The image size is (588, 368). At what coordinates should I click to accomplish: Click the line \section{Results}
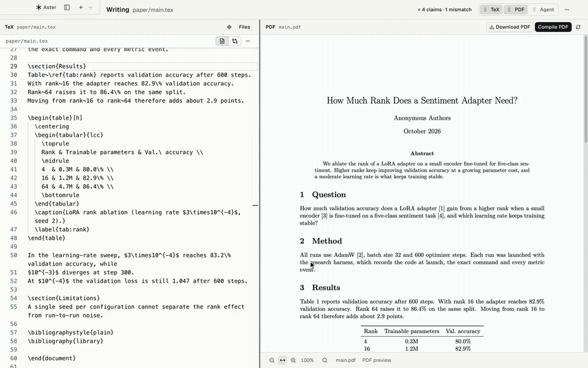tap(56, 66)
